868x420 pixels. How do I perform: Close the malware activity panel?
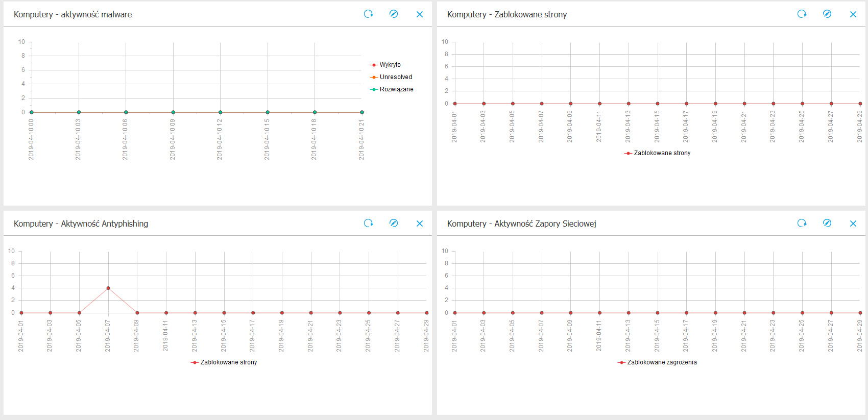[420, 14]
